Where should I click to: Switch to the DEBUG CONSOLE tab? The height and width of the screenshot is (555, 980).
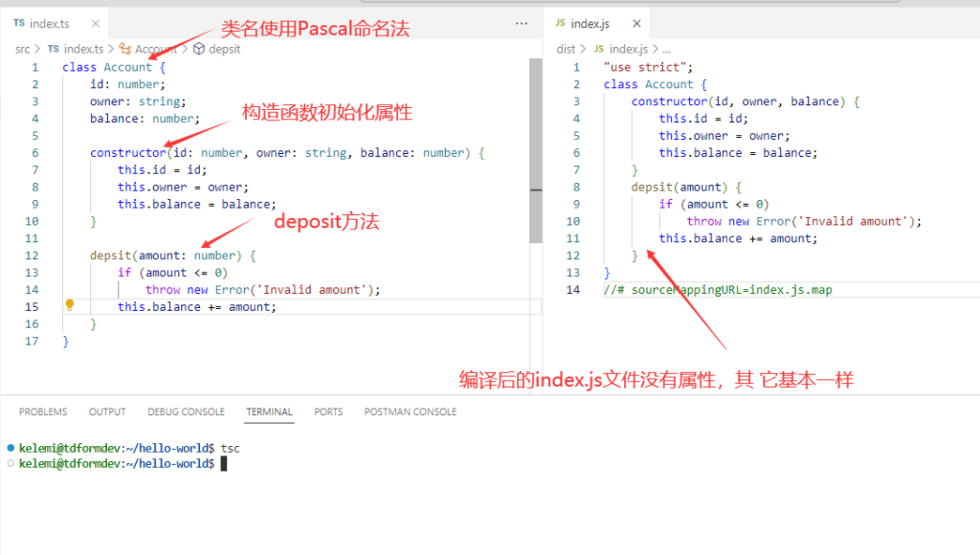click(186, 411)
